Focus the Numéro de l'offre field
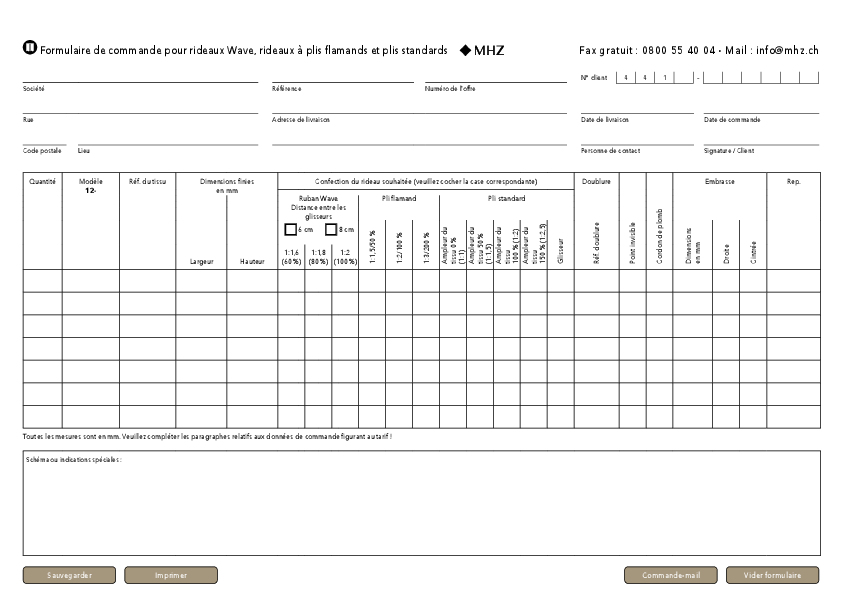Screen dimensions: 842x595 click(x=495, y=76)
